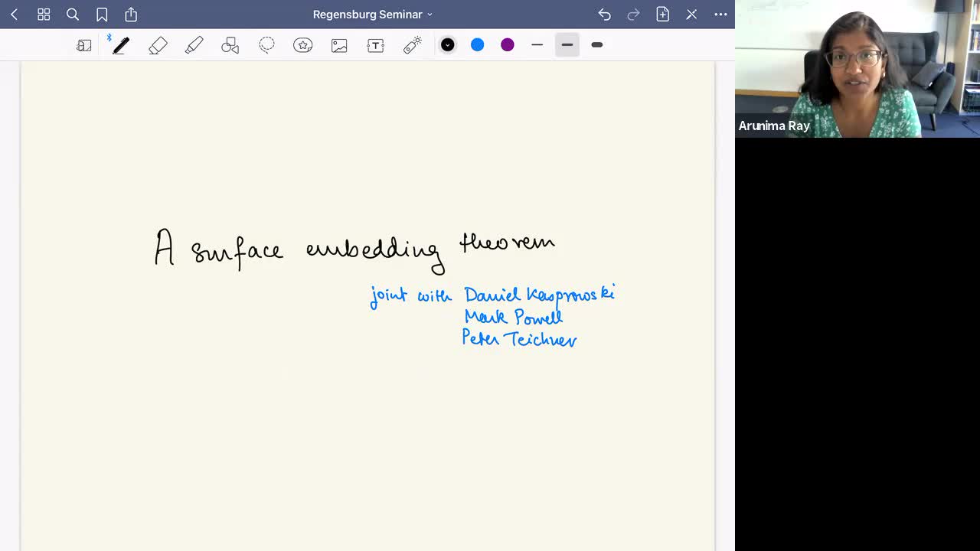980x551 pixels.
Task: Redo the last action
Action: point(633,15)
